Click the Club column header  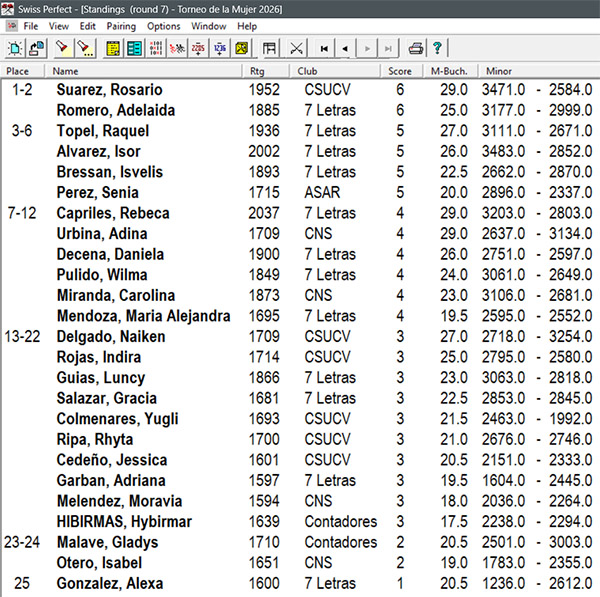pos(308,72)
